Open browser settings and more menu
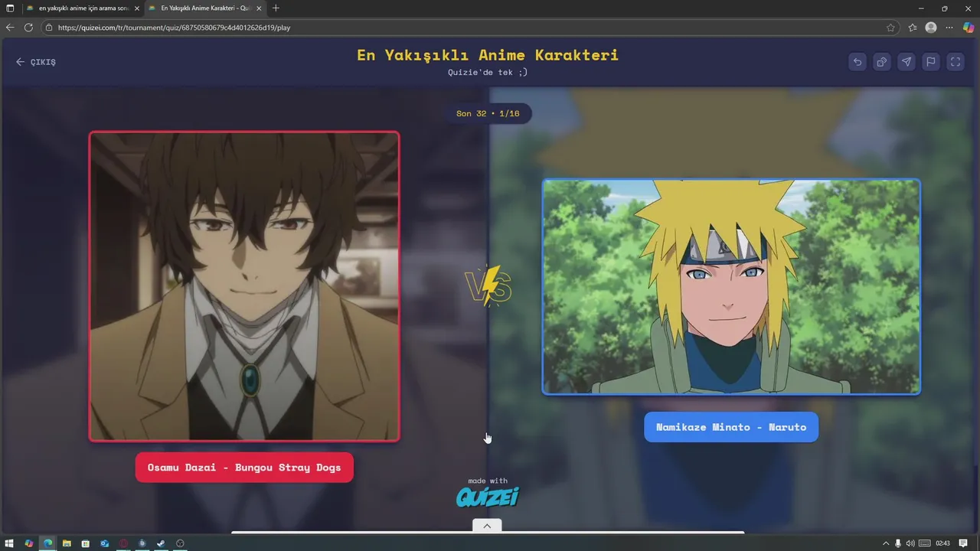Screen dimensions: 980x551 click(x=949, y=28)
